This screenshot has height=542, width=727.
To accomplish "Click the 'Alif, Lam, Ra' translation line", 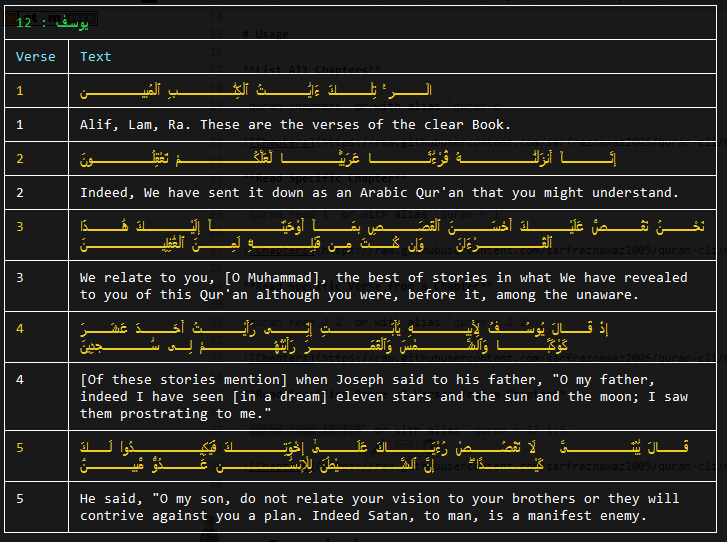I will tap(295, 125).
